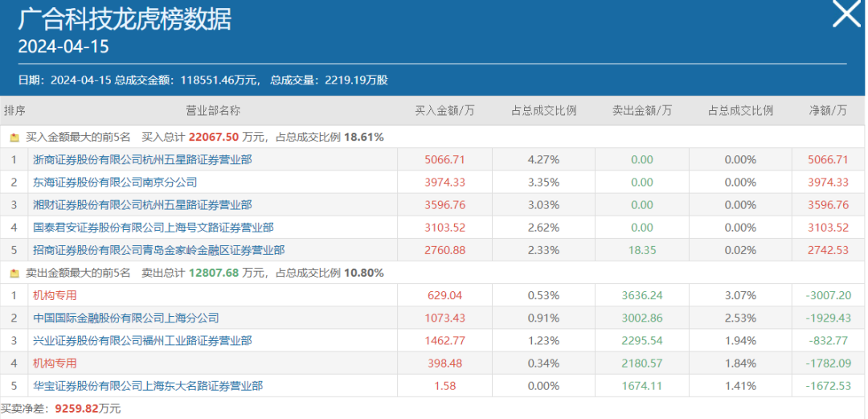Select net amount -1929.43 value

coord(828,318)
